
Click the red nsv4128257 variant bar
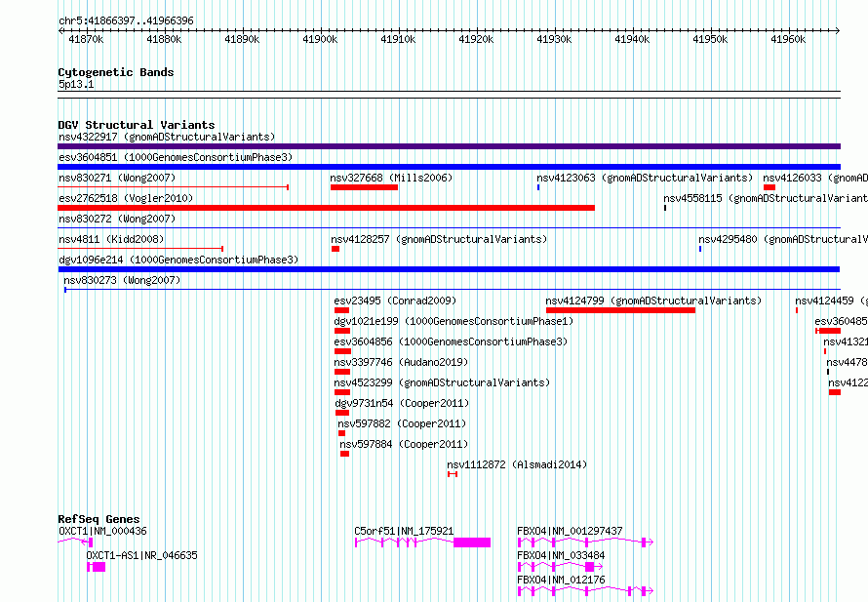335,249
